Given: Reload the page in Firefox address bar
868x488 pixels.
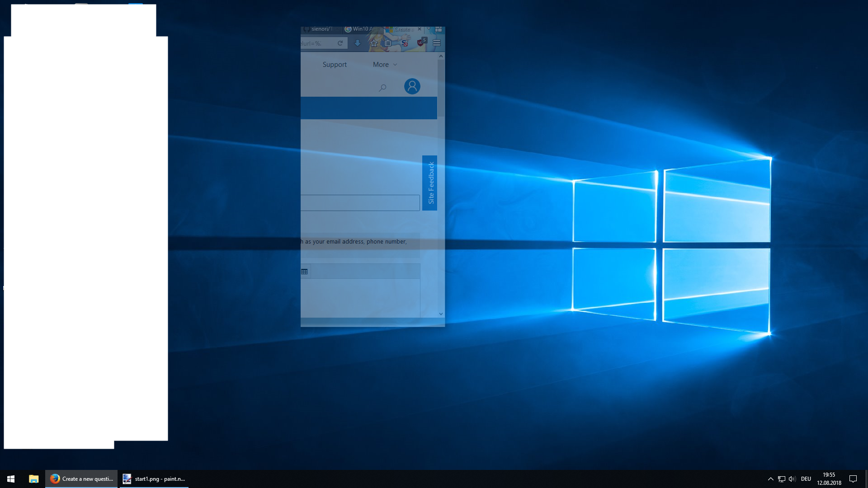Looking at the screenshot, I should [x=340, y=43].
